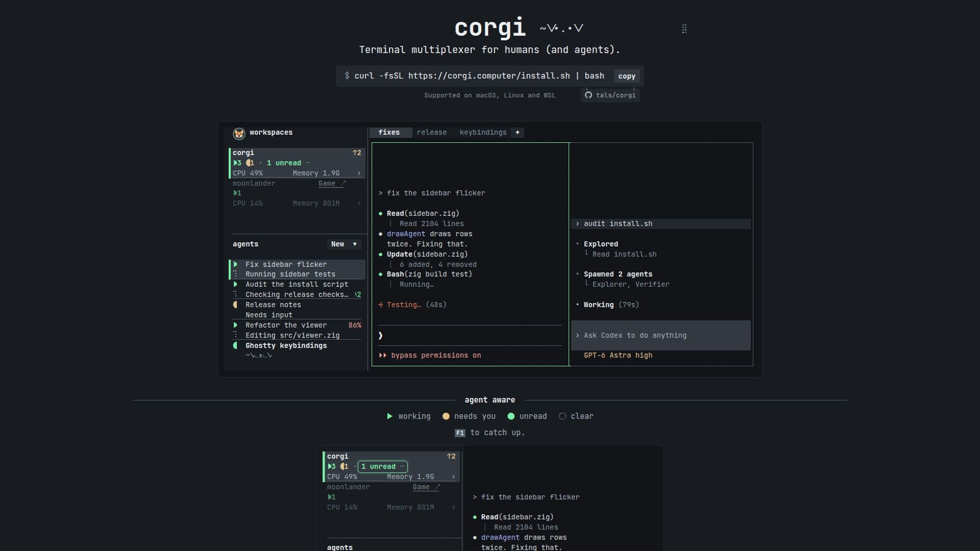This screenshot has width=980, height=551.
Task: Click the orange spinner beside Testing…
Action: pos(381,305)
